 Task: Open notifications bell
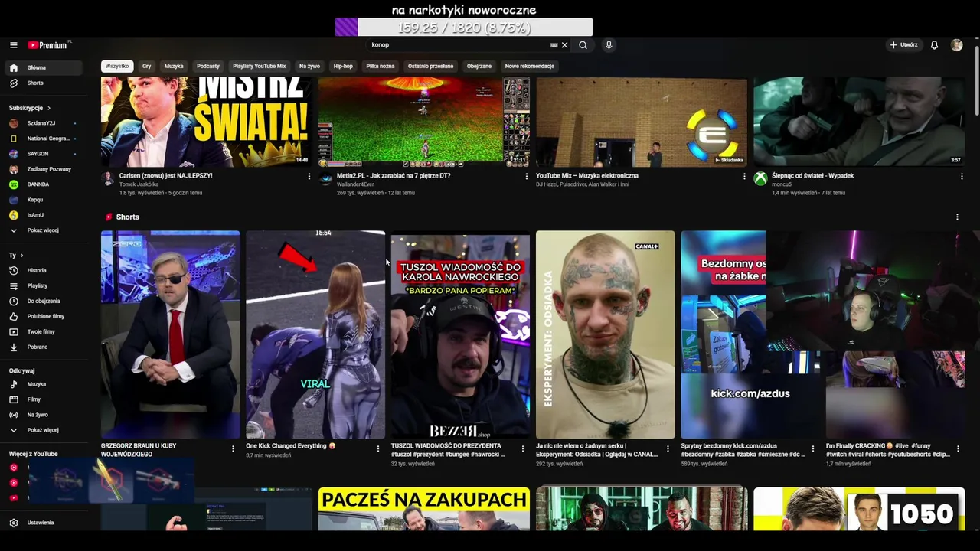934,45
